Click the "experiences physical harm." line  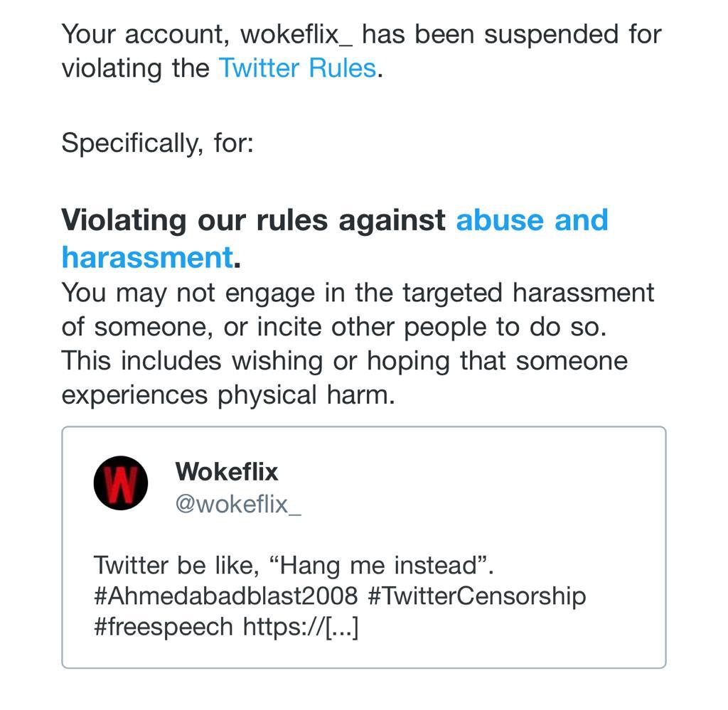[227, 394]
